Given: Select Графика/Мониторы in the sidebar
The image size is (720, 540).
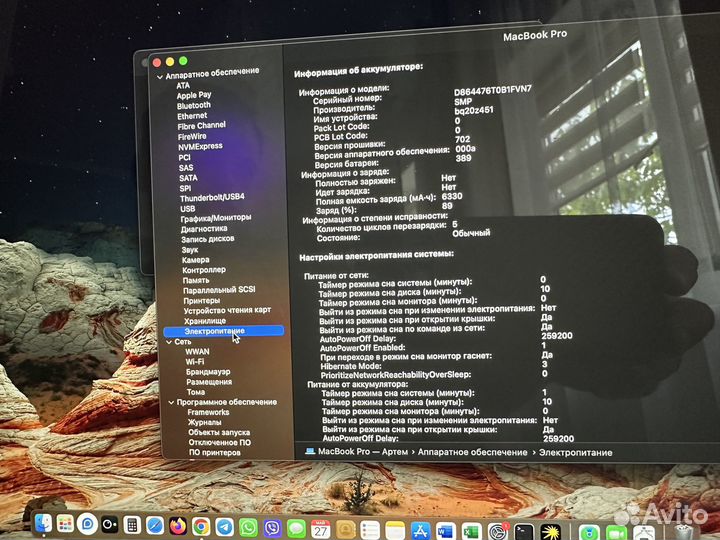Looking at the screenshot, I should 216,219.
